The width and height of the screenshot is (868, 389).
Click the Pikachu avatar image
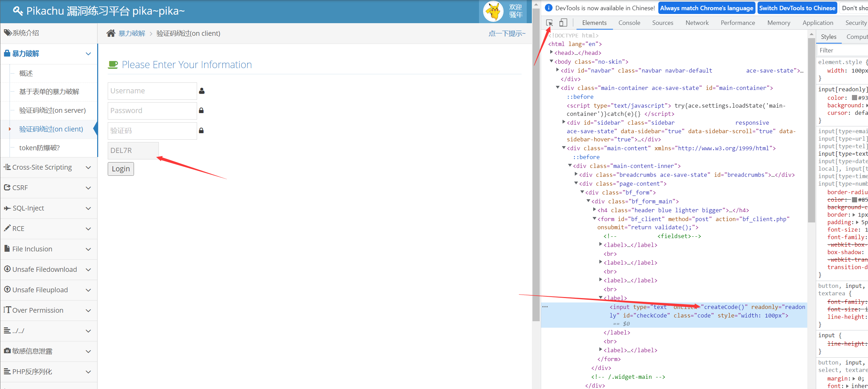coord(493,11)
